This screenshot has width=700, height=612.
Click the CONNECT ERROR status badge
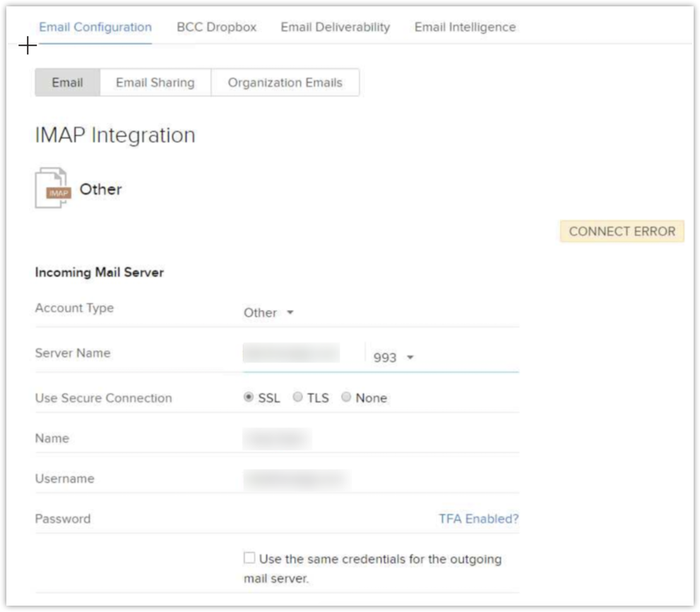point(622,232)
